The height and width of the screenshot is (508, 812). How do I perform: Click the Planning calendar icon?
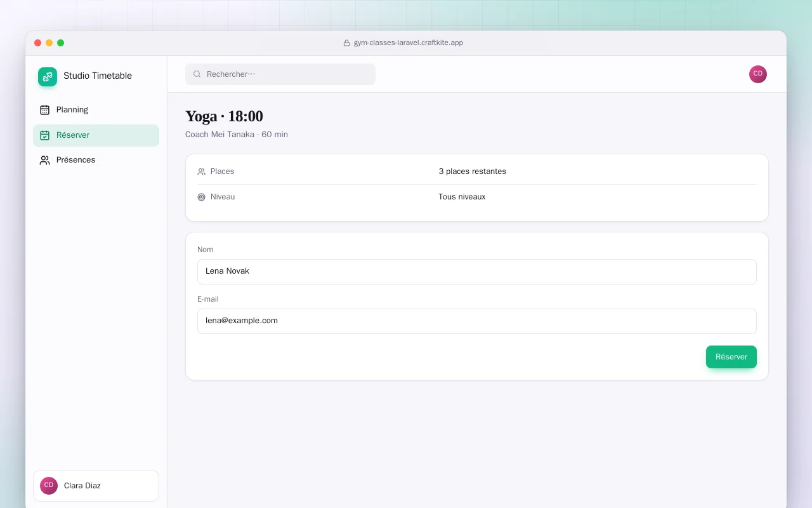pos(44,110)
